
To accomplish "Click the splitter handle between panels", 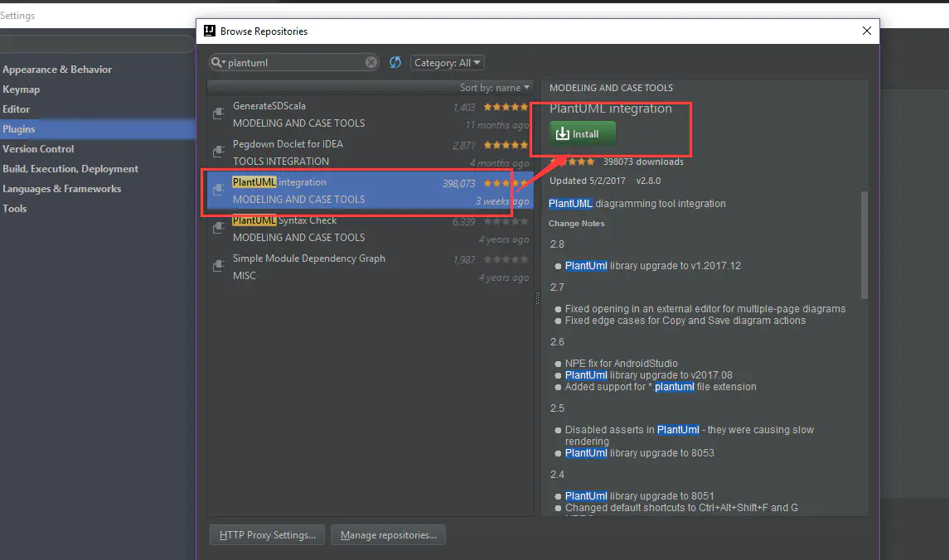I will point(537,297).
